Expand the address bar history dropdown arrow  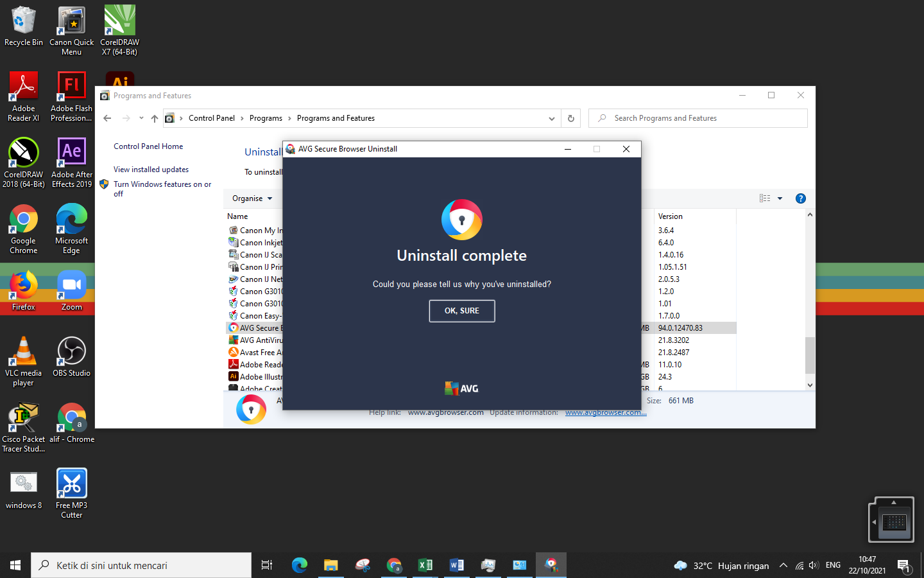coord(551,118)
